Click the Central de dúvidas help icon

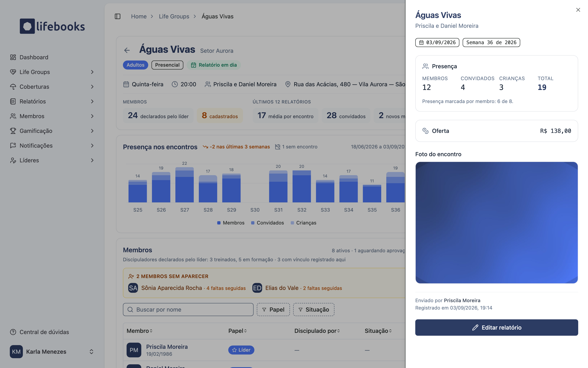(x=13, y=332)
